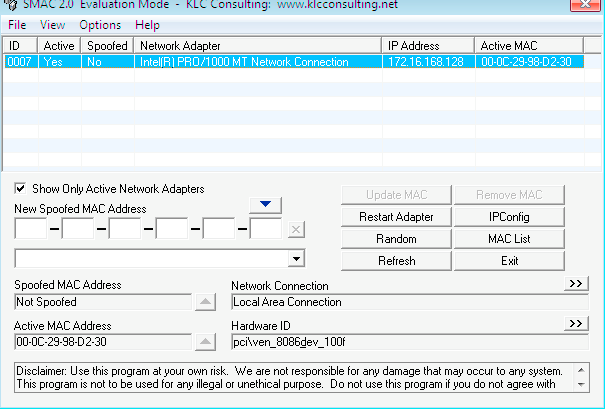Click the third octet field of new MAC
This screenshot has width=605, height=409.
[125, 228]
